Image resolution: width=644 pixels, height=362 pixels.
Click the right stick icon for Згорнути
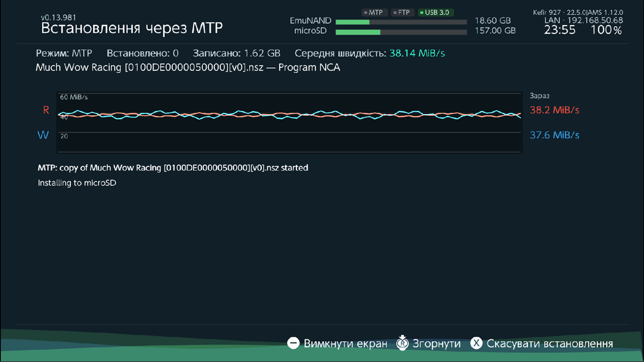click(403, 342)
